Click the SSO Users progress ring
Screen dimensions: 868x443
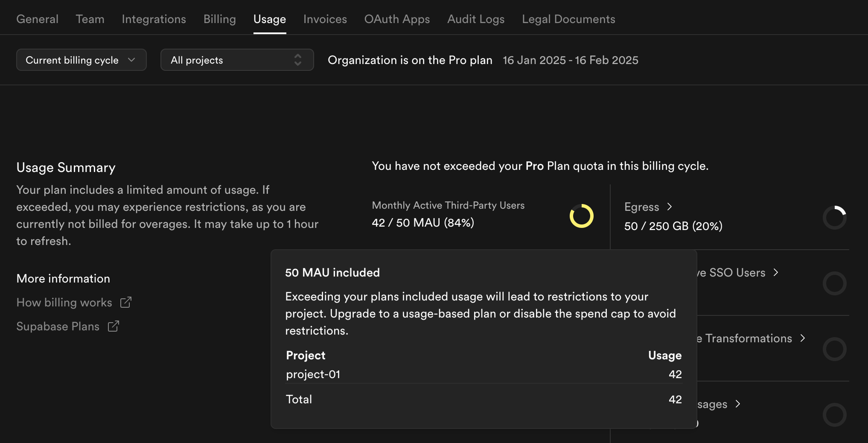tap(835, 283)
